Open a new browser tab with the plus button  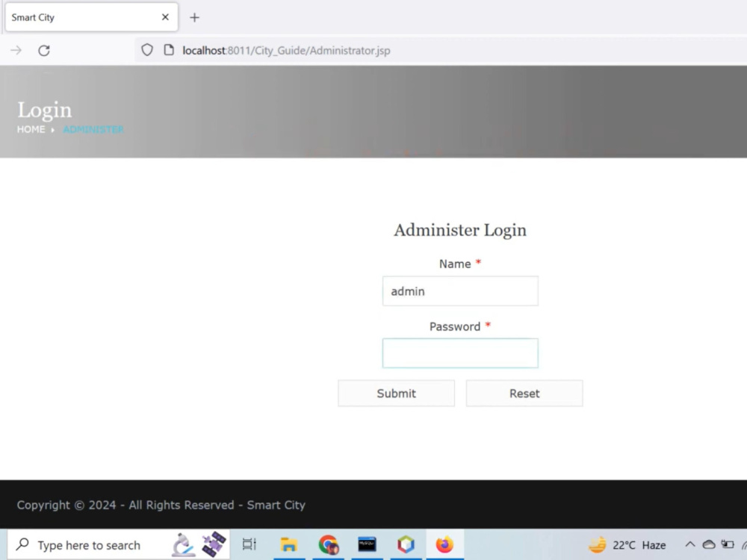pyautogui.click(x=194, y=18)
